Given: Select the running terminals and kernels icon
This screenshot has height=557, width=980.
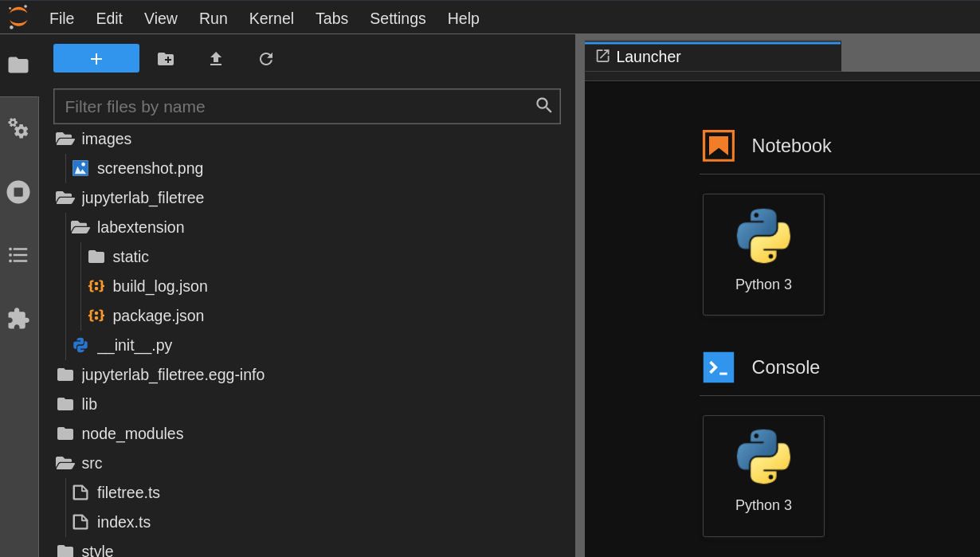Looking at the screenshot, I should 18,191.
